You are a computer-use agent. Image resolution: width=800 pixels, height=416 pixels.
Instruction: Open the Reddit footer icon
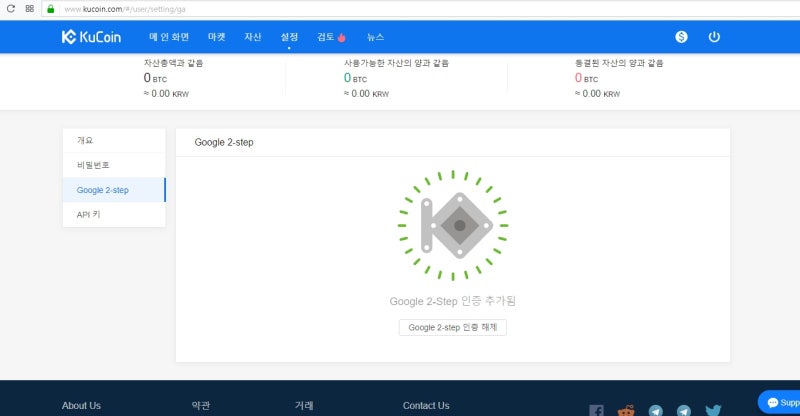pos(626,410)
